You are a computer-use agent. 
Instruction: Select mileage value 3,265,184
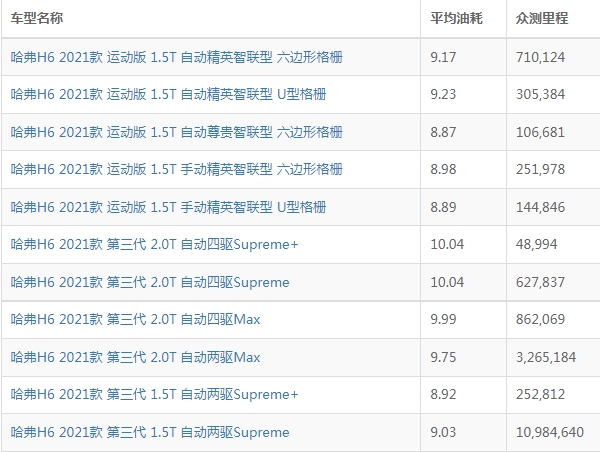coord(546,357)
